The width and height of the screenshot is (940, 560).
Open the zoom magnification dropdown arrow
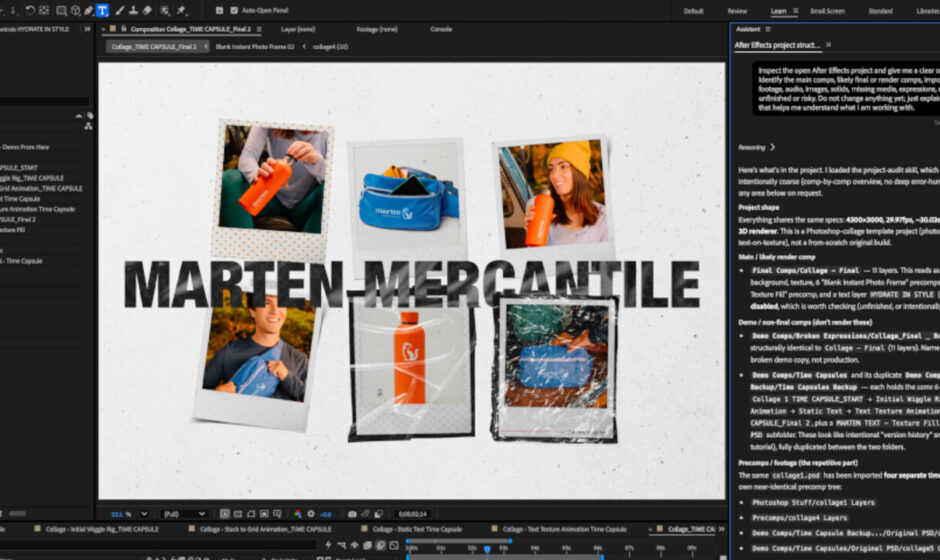144,514
